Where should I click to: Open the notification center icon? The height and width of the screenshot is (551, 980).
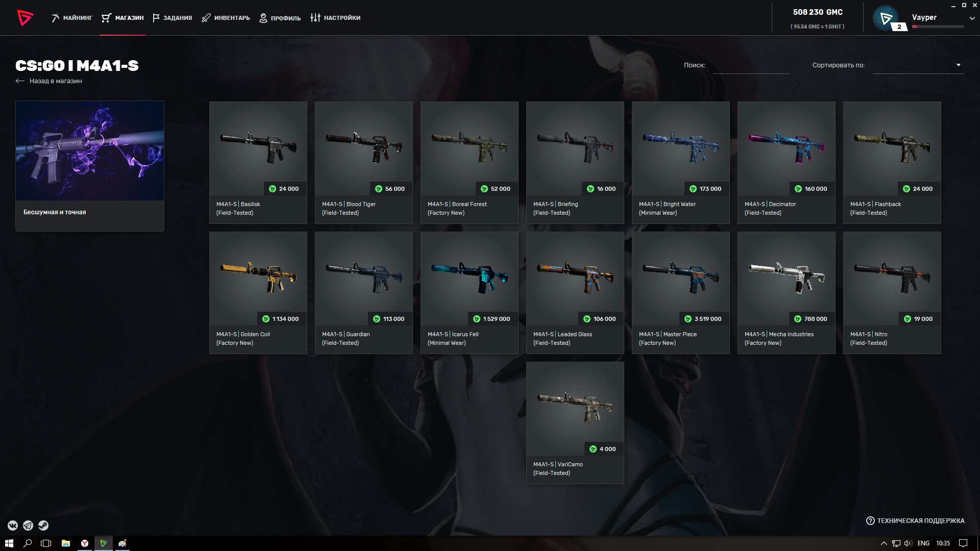click(963, 543)
